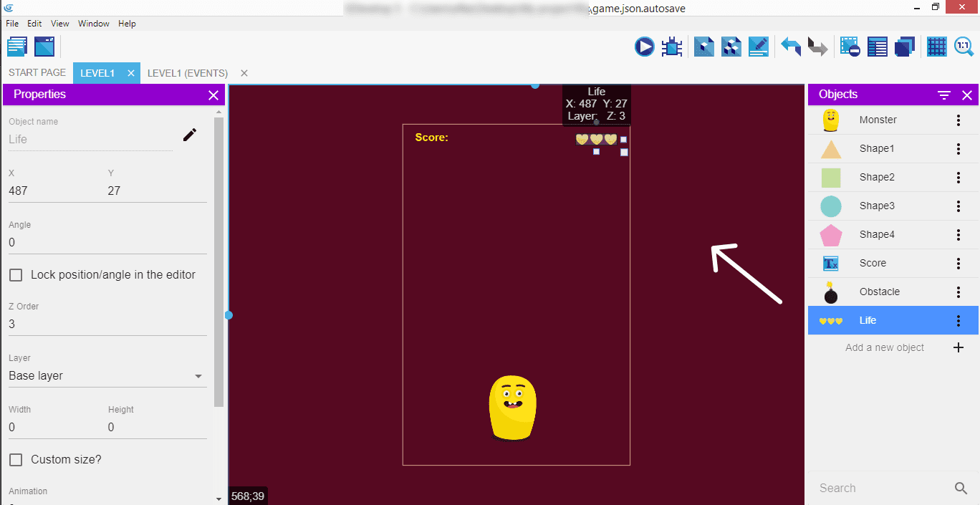Open the three-dot menu for Monster

point(959,120)
